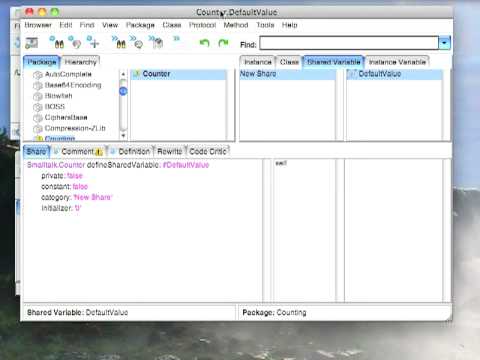Open the Rewrite tab

pyautogui.click(x=170, y=152)
